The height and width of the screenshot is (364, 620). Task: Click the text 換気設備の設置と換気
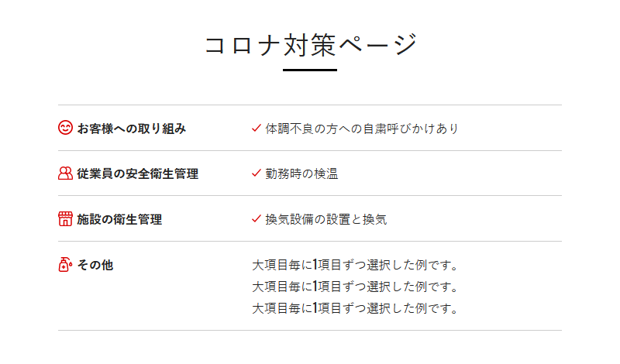tap(325, 220)
